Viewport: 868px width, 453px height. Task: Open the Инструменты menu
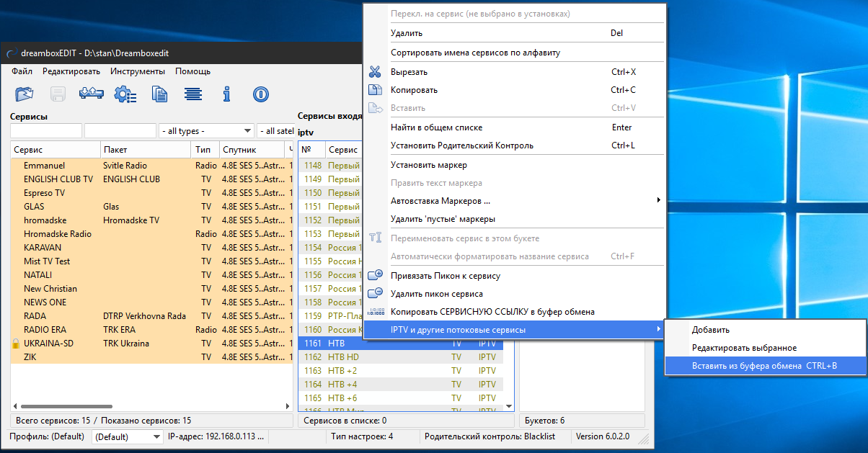(x=138, y=71)
